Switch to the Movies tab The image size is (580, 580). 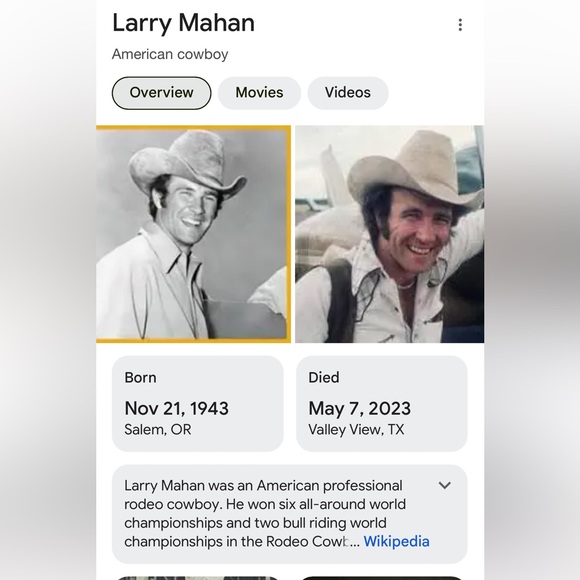coord(259,93)
